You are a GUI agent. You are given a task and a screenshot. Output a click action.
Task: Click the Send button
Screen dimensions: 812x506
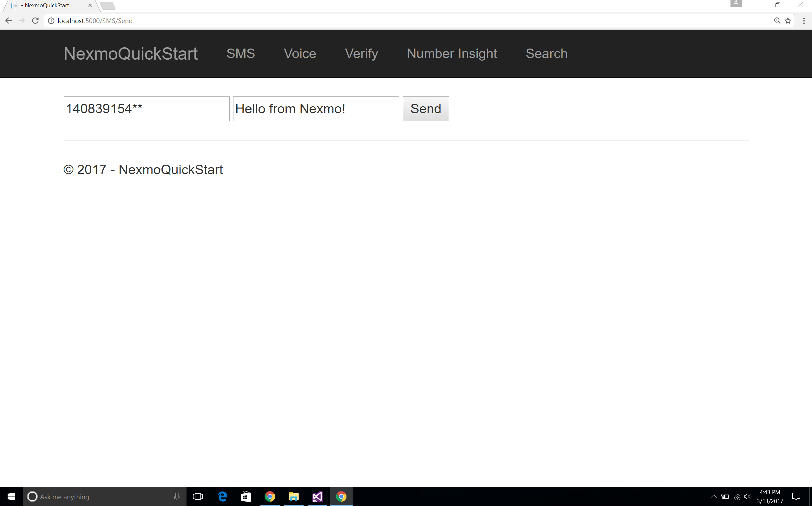click(x=426, y=109)
